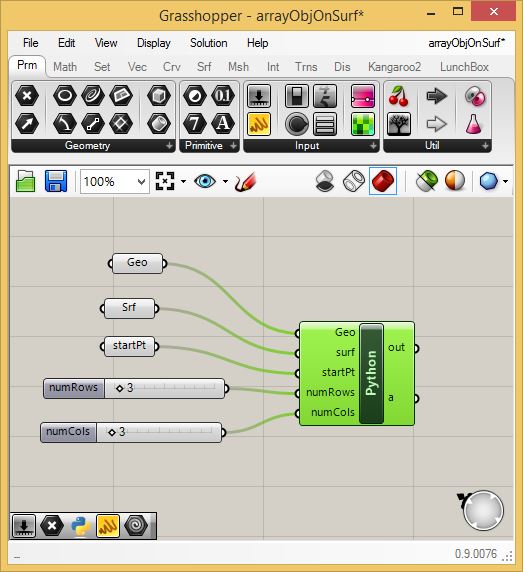Expand the Input panel

click(373, 146)
